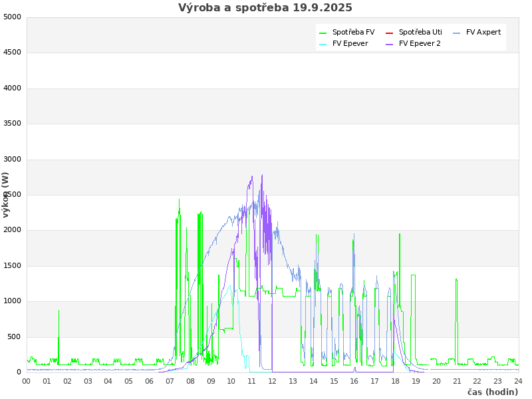Image resolution: width=532 pixels, height=399 pixels.
Task: Click the purple FV Epever 2 legend swatch
Action: (390, 44)
